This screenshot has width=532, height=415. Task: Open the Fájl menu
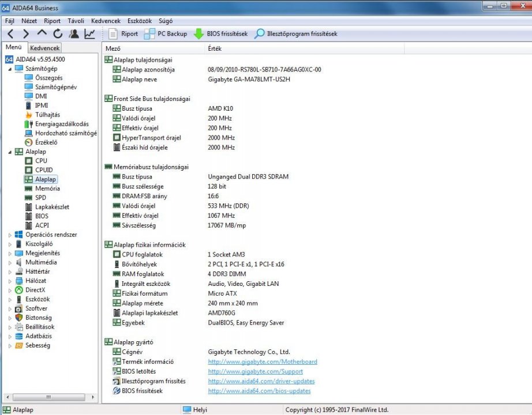(x=9, y=21)
